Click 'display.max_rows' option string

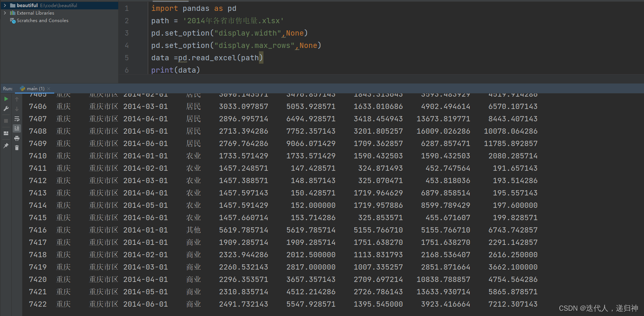[x=254, y=45]
